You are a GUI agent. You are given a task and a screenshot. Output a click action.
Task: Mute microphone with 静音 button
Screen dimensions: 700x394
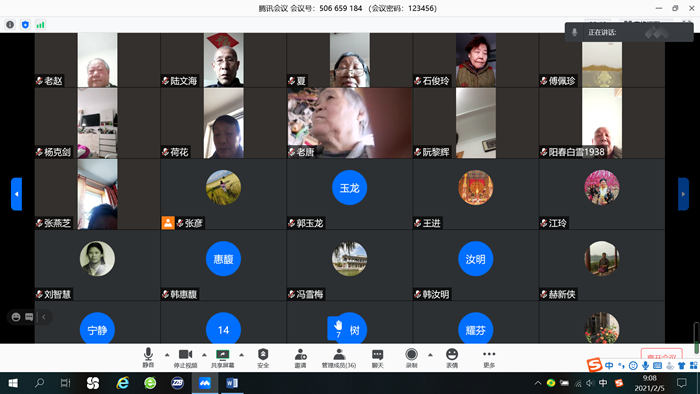coord(148,358)
